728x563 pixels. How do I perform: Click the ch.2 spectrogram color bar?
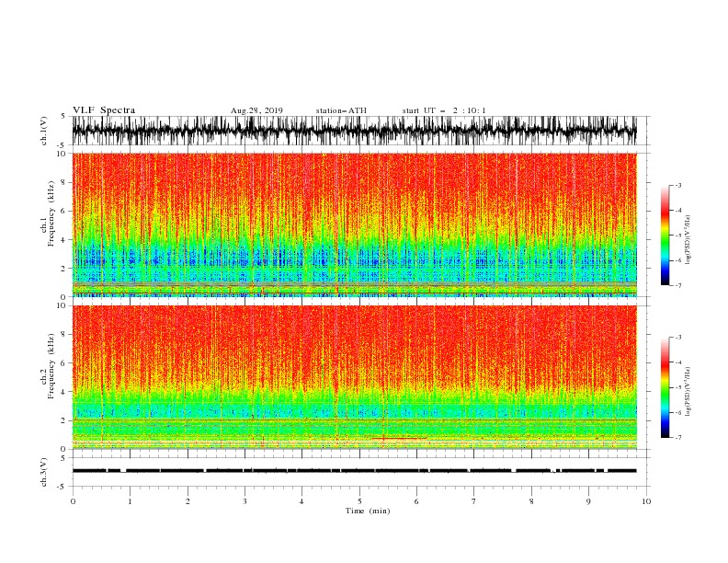[665, 387]
